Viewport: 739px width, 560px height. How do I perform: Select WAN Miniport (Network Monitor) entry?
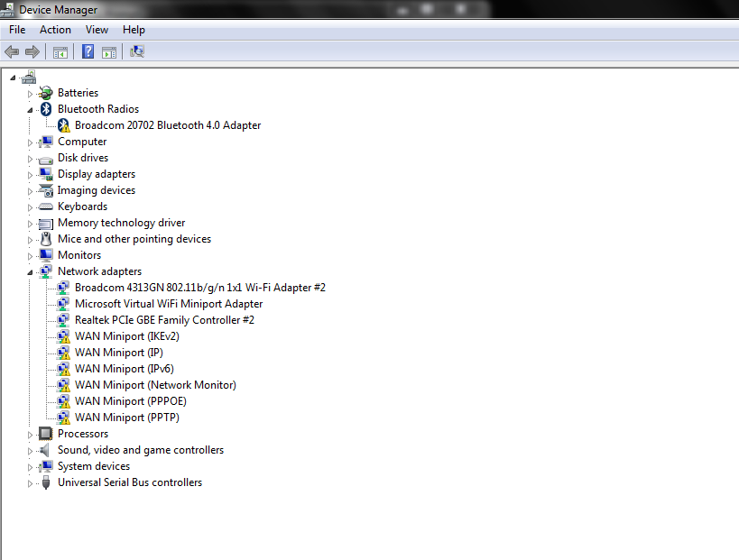[x=155, y=385]
